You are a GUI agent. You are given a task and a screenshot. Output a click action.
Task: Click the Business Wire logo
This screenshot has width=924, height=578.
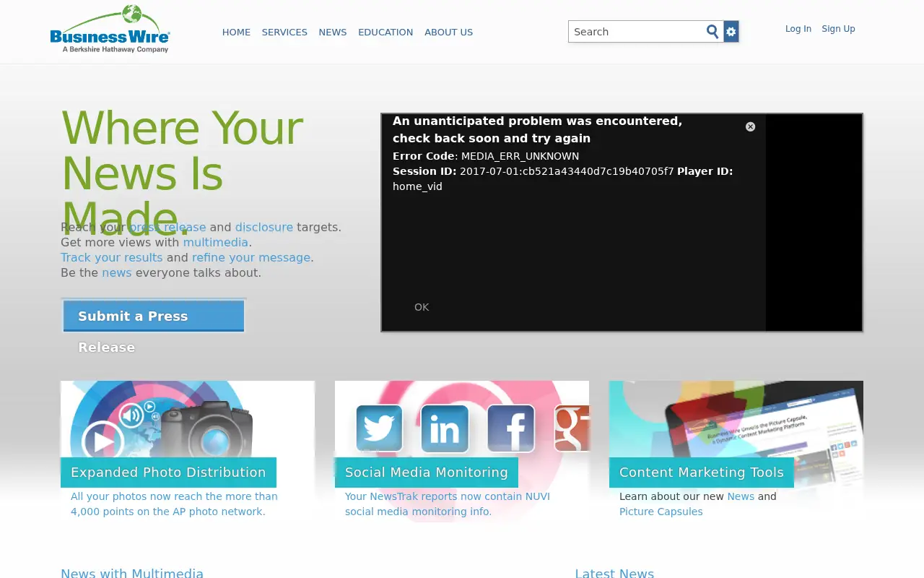click(x=110, y=29)
